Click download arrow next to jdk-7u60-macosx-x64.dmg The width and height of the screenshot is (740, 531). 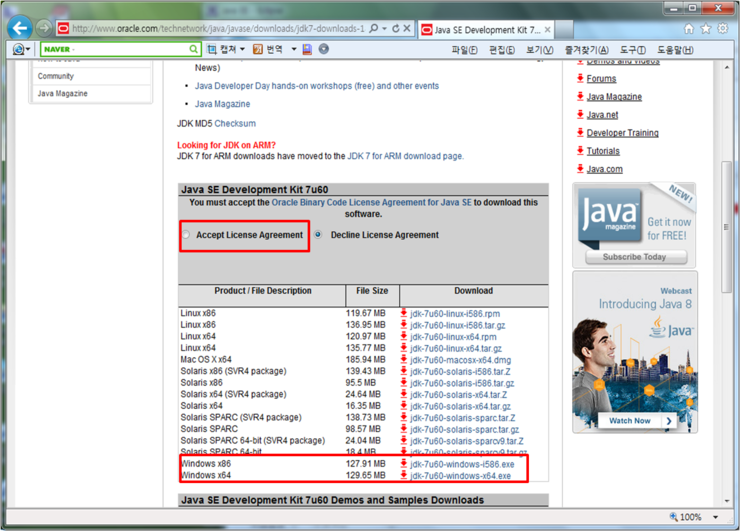pos(404,359)
